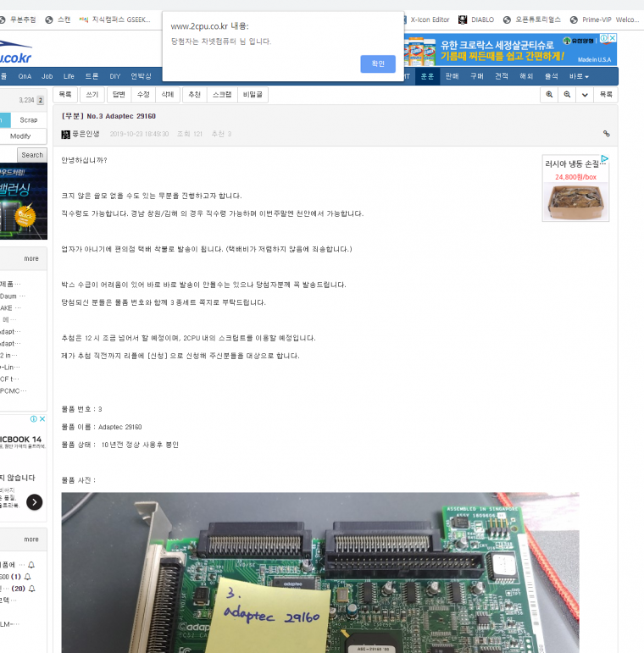Open the 구매 board
This screenshot has height=653, width=644.
[x=476, y=76]
